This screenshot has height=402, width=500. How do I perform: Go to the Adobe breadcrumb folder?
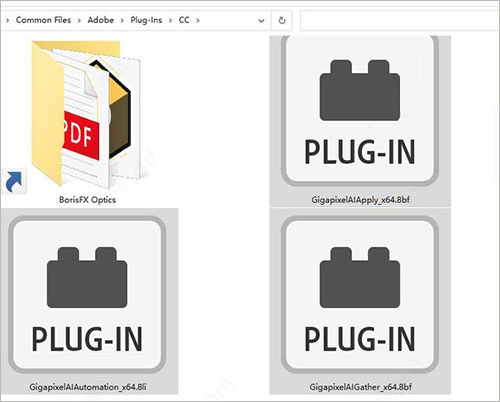click(x=101, y=20)
